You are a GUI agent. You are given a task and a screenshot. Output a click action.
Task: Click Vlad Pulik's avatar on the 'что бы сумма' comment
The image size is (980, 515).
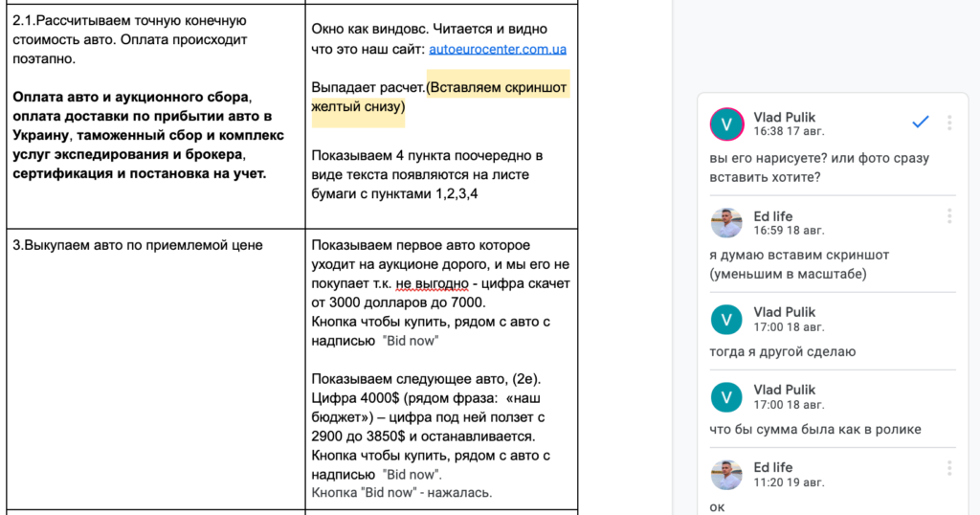pos(726,397)
